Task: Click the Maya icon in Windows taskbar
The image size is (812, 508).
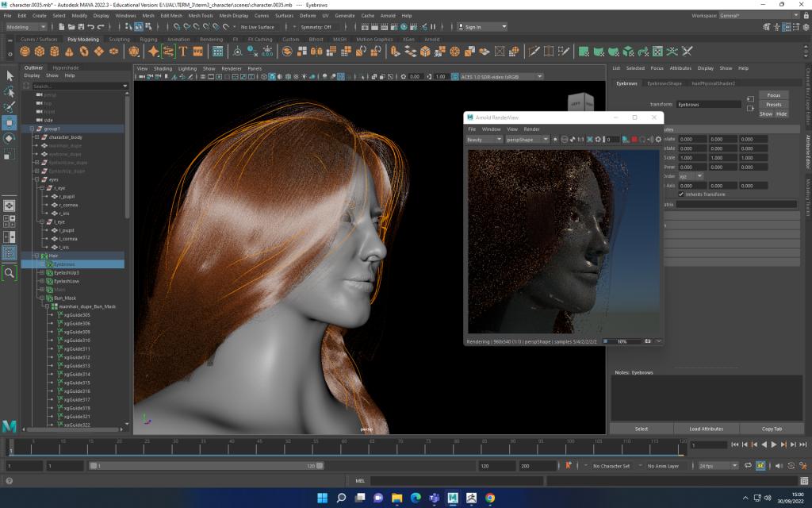Action: point(453,498)
